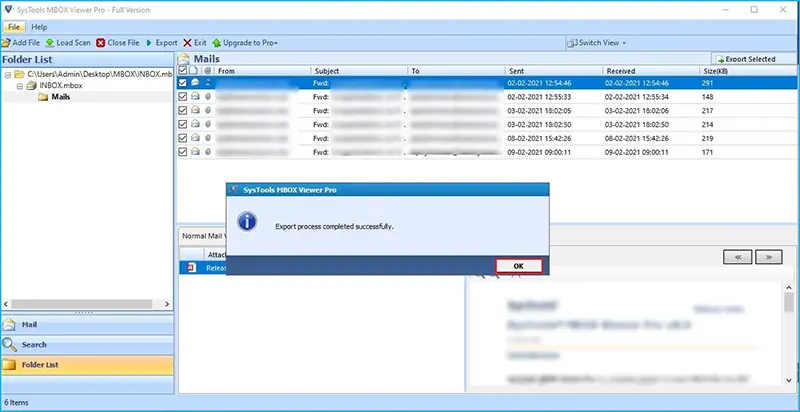Click the read-status column header icon
Image resolution: width=800 pixels, height=412 pixels.
pyautogui.click(x=193, y=71)
